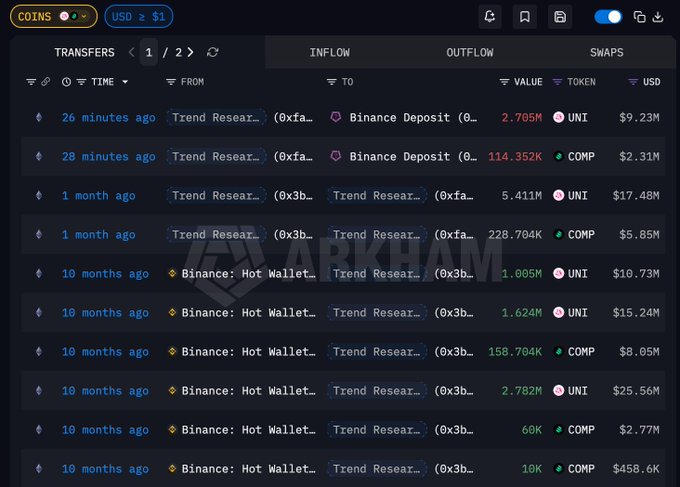Click the USD amount $17.48M
Screen dimensions: 680x487
(636, 196)
